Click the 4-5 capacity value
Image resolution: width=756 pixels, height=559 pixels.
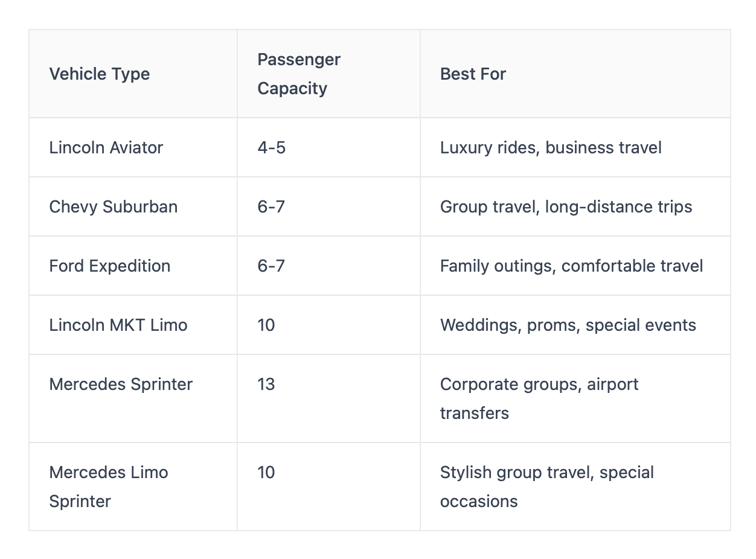271,147
